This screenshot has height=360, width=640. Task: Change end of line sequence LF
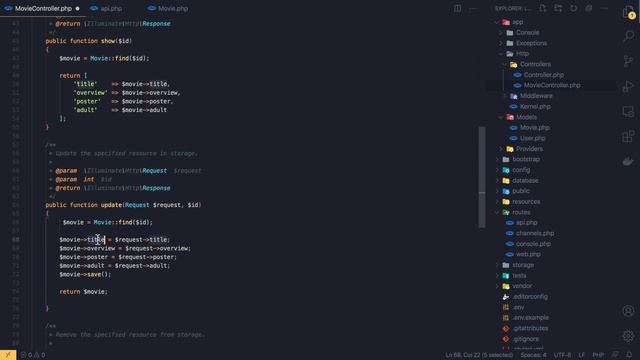(x=582, y=355)
